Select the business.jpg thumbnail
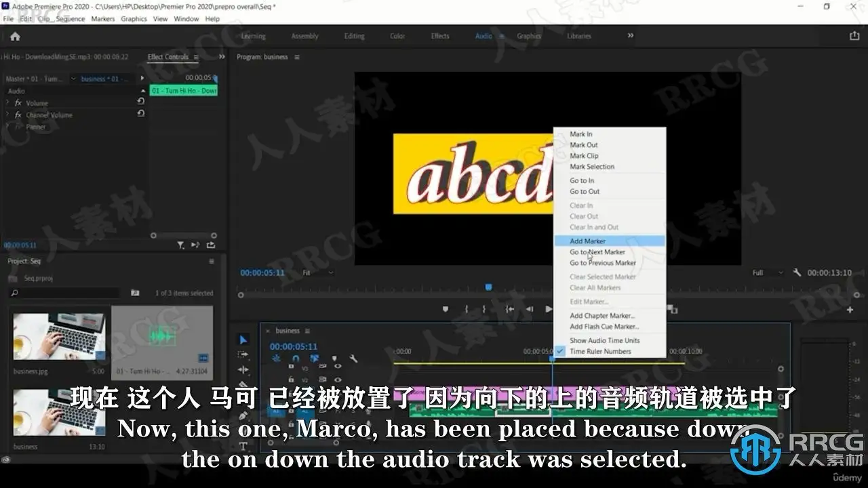868x488 pixels. (x=59, y=336)
